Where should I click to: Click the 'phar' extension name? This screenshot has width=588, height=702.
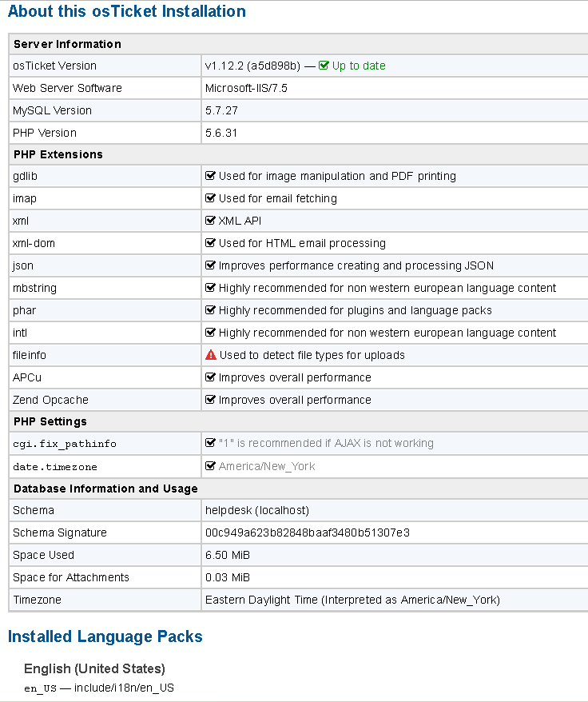(24, 311)
